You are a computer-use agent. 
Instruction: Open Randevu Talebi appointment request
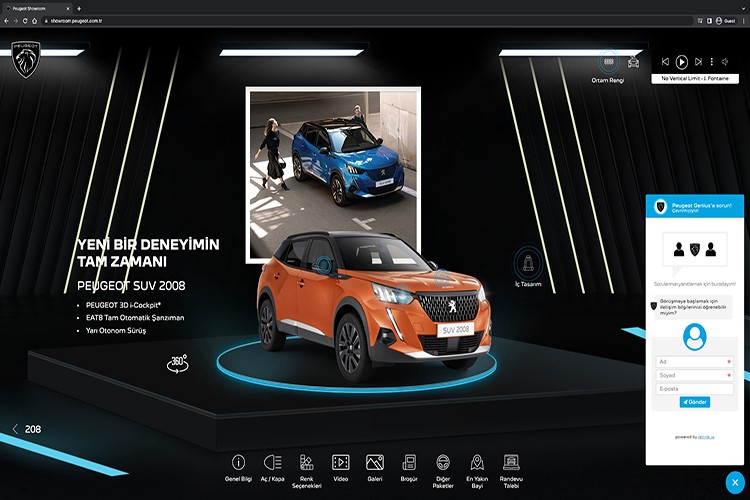511,472
